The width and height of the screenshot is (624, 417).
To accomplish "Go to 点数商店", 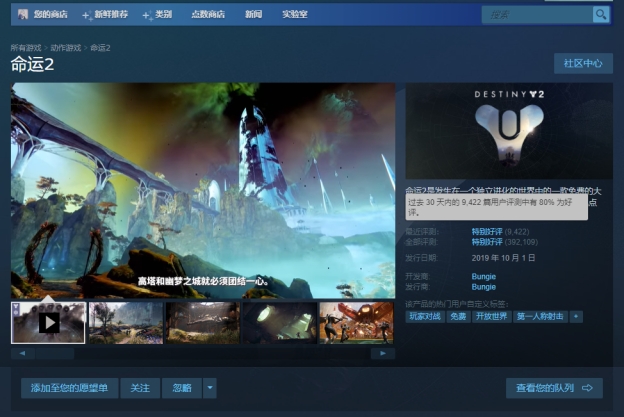I will pyautogui.click(x=208, y=14).
